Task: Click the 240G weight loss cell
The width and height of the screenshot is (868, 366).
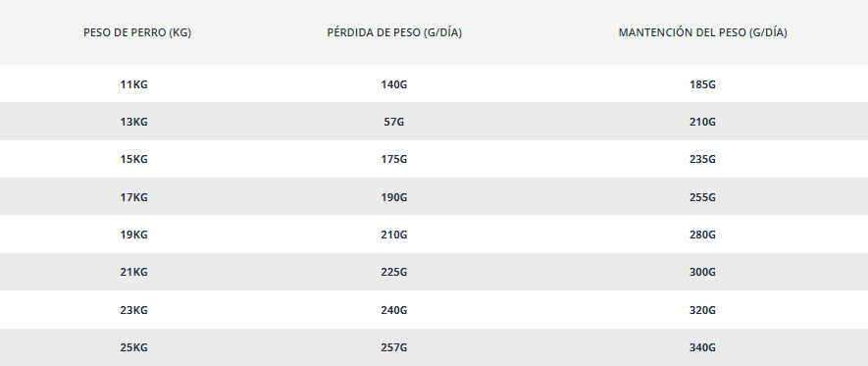Action: (x=394, y=310)
